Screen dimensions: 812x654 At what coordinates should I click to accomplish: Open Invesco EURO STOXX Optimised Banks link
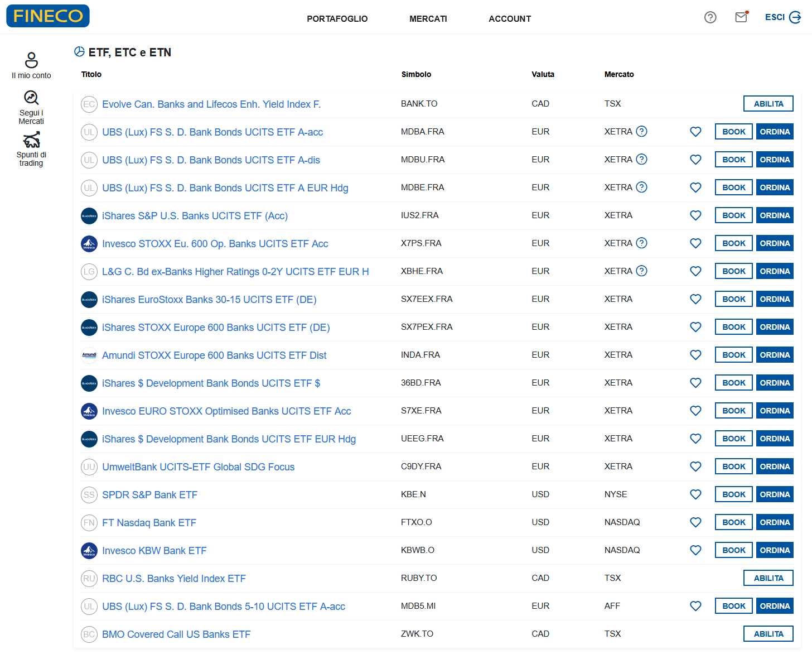(x=226, y=411)
